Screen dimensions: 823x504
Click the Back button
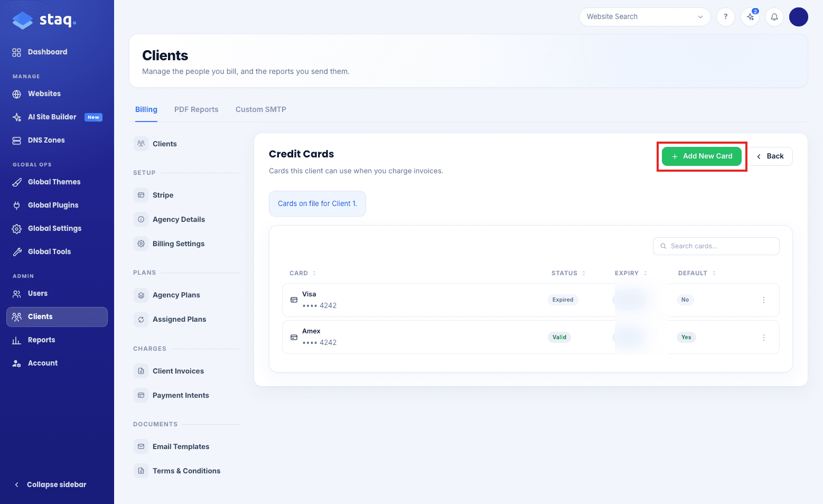[771, 156]
